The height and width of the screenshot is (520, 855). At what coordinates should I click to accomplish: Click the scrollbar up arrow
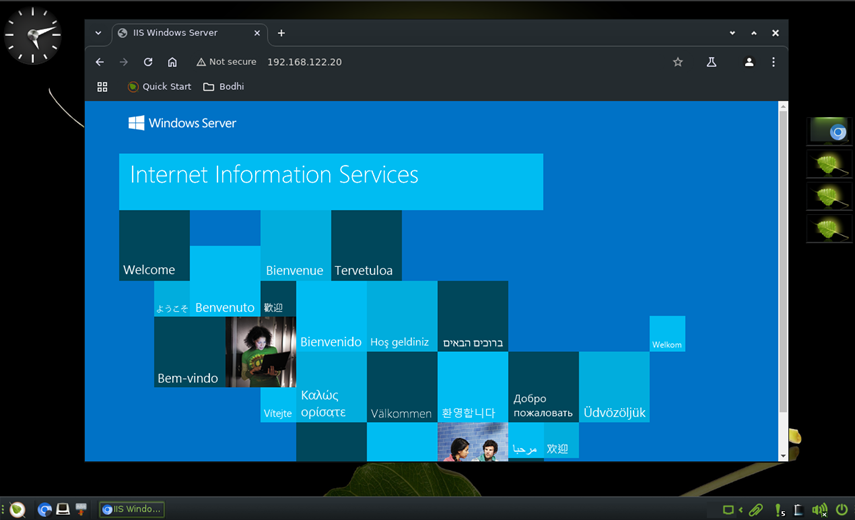pyautogui.click(x=783, y=106)
